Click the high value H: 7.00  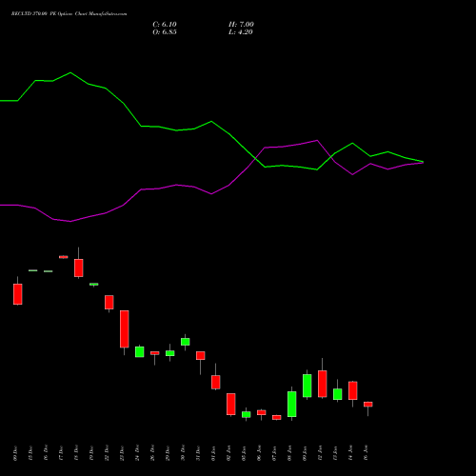[241, 25]
